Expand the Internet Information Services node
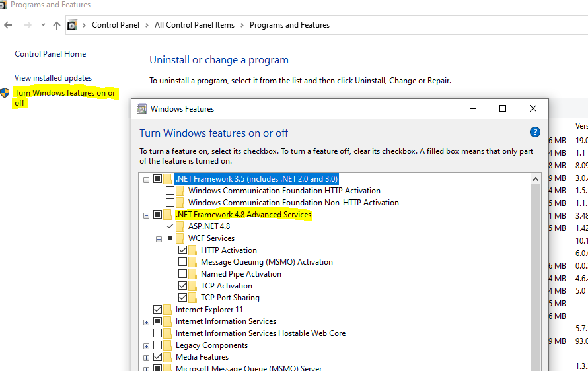Image resolution: width=588 pixels, height=371 pixels. point(146,322)
